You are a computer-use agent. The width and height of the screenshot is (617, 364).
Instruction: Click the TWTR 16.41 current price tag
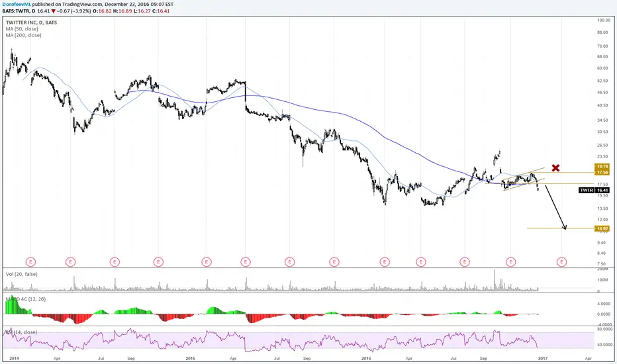coord(594,190)
